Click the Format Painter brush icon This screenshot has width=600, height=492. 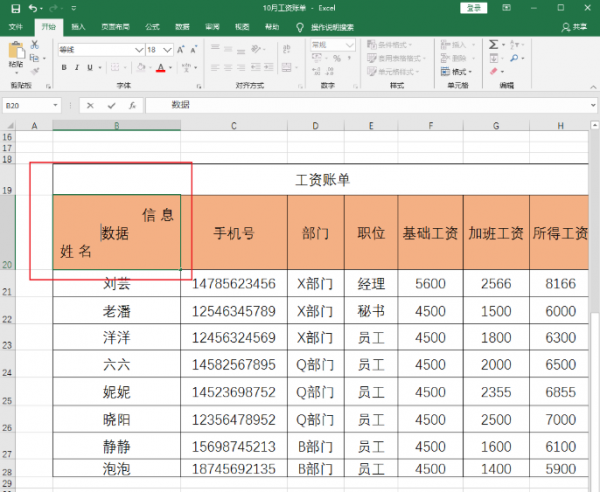[35, 71]
